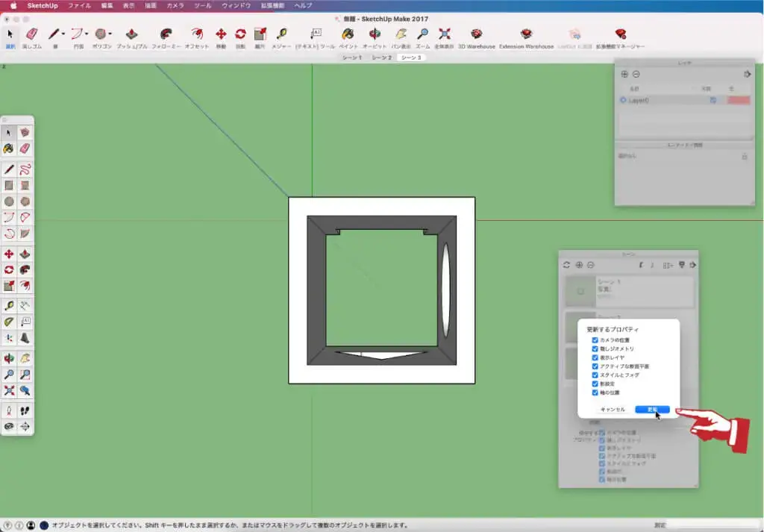Image resolution: width=764 pixels, height=532 pixels.
Task: Activate the Follow Me tool in top toolbar
Action: pyautogui.click(x=166, y=35)
